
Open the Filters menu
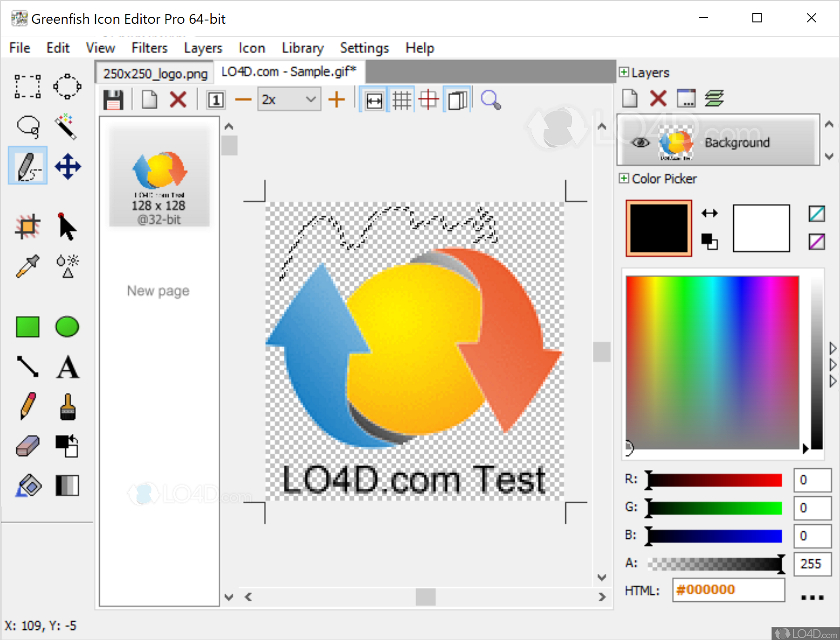point(149,48)
